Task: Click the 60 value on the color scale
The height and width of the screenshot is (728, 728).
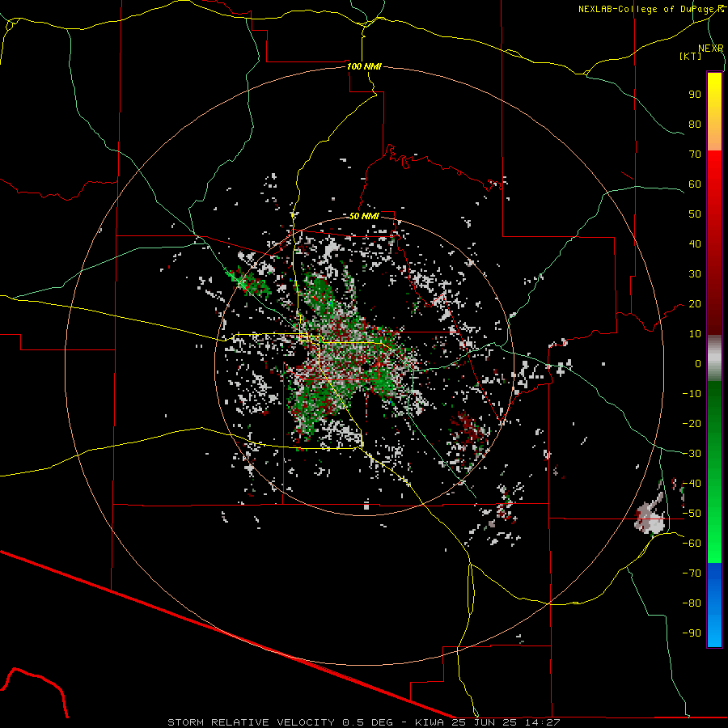Action: pyautogui.click(x=695, y=184)
